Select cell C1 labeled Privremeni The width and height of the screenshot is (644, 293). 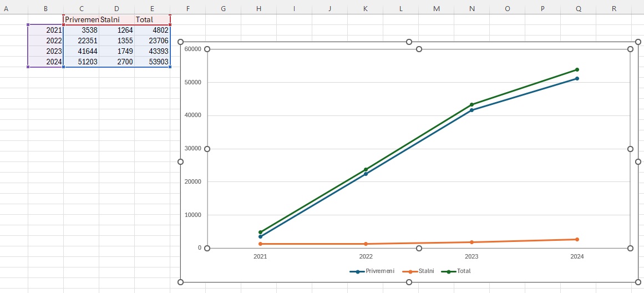click(x=82, y=19)
